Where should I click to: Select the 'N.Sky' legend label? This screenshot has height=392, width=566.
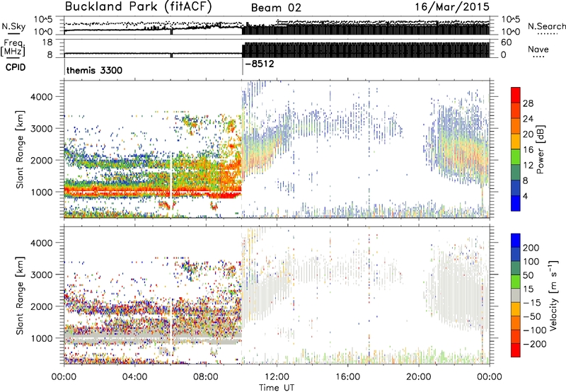click(x=13, y=26)
